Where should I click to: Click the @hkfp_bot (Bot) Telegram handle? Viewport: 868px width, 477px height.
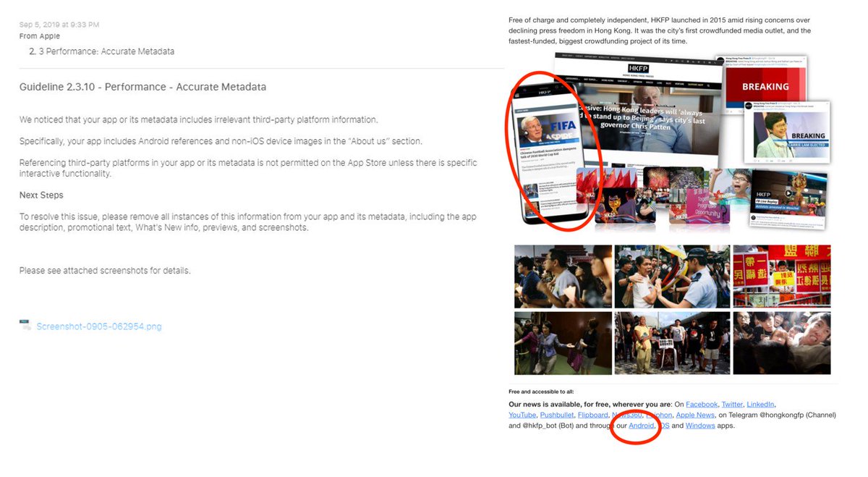546,426
